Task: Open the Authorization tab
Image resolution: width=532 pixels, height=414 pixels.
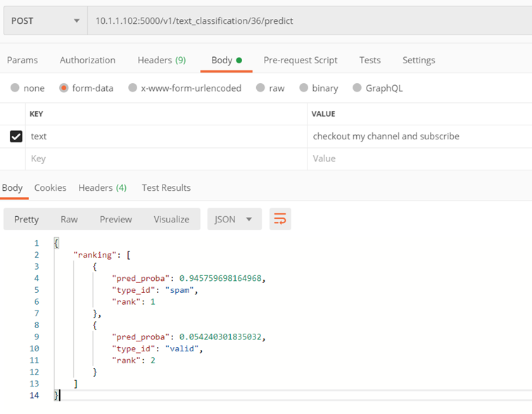Action: pos(87,60)
